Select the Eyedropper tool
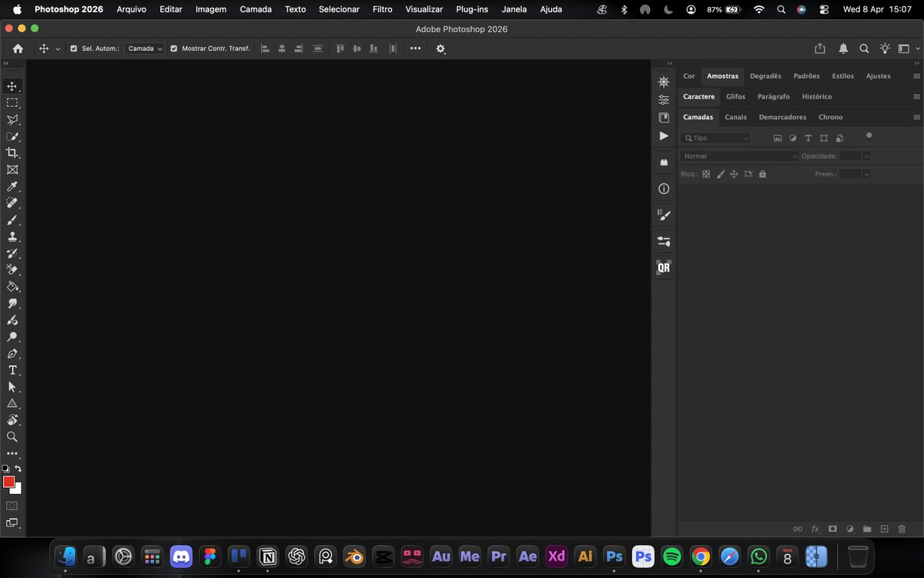The width and height of the screenshot is (924, 578). pyautogui.click(x=12, y=187)
